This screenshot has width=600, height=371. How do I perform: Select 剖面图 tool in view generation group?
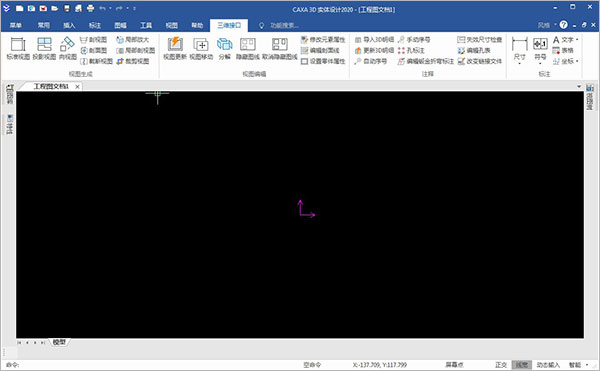click(93, 50)
